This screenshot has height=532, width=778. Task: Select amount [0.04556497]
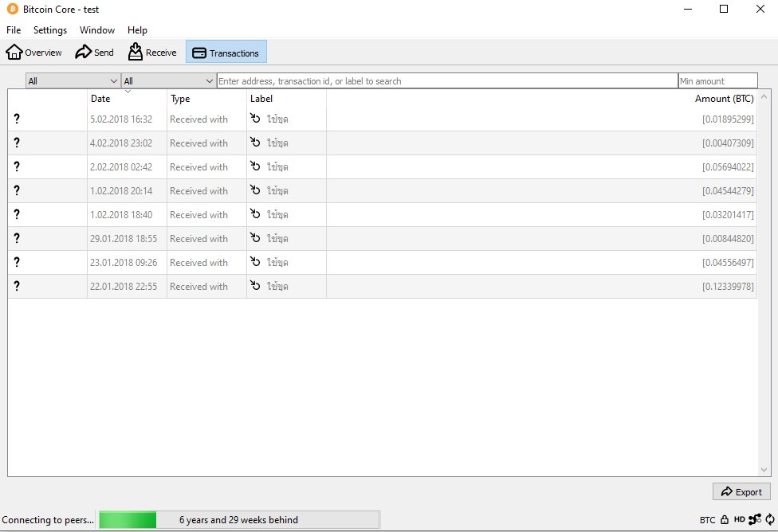click(x=728, y=262)
